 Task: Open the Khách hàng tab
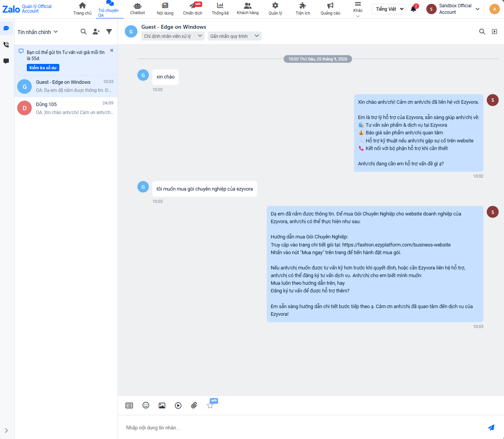pyautogui.click(x=248, y=8)
